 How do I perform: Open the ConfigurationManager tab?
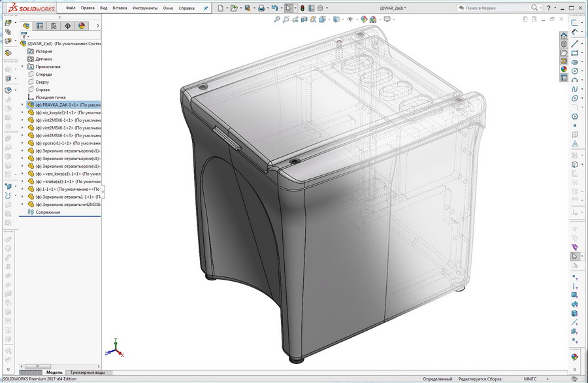pyautogui.click(x=54, y=25)
